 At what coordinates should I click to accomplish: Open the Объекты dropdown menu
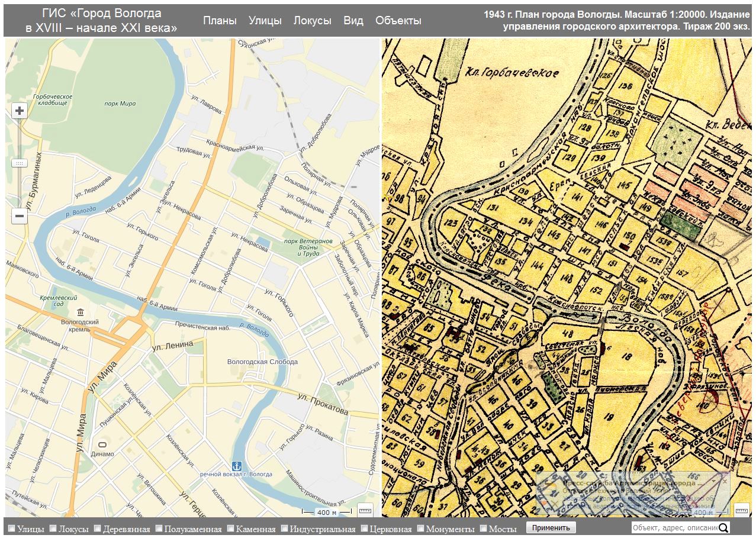[398, 21]
